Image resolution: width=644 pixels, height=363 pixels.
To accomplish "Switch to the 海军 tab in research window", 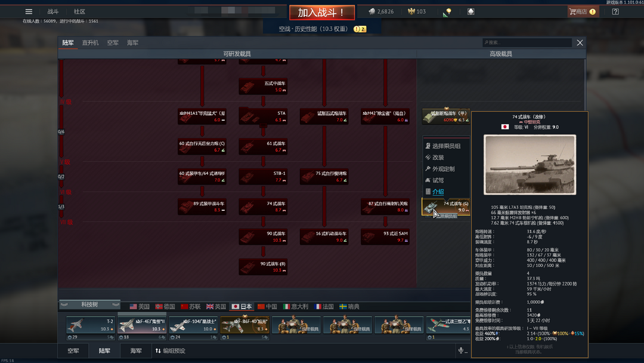I will (x=132, y=43).
